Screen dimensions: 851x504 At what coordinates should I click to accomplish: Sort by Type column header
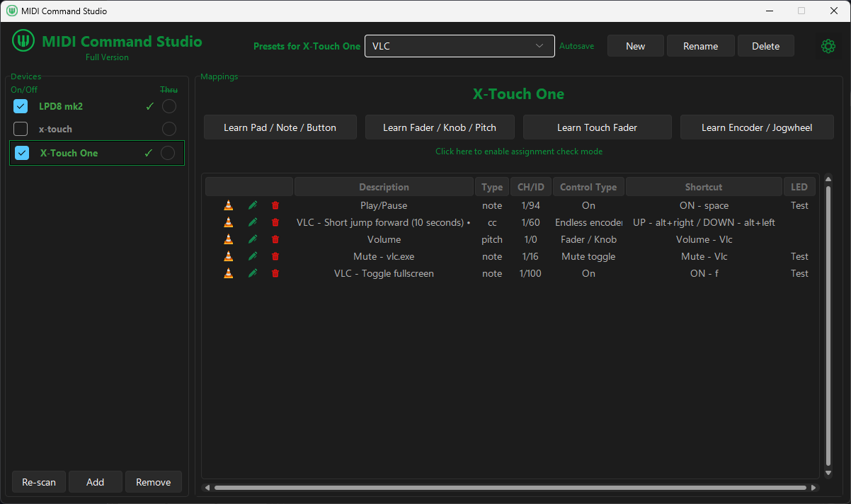pyautogui.click(x=492, y=187)
